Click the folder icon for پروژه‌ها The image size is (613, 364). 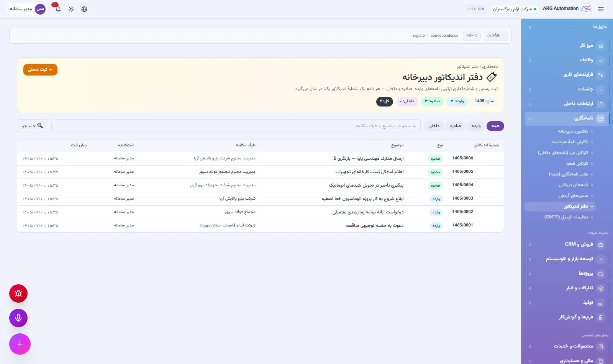tap(601, 274)
